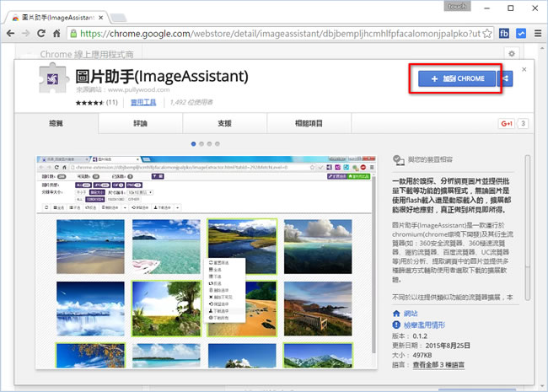The height and width of the screenshot is (392, 548).
Task: Click the green padlock in address bar
Action: click(x=73, y=34)
